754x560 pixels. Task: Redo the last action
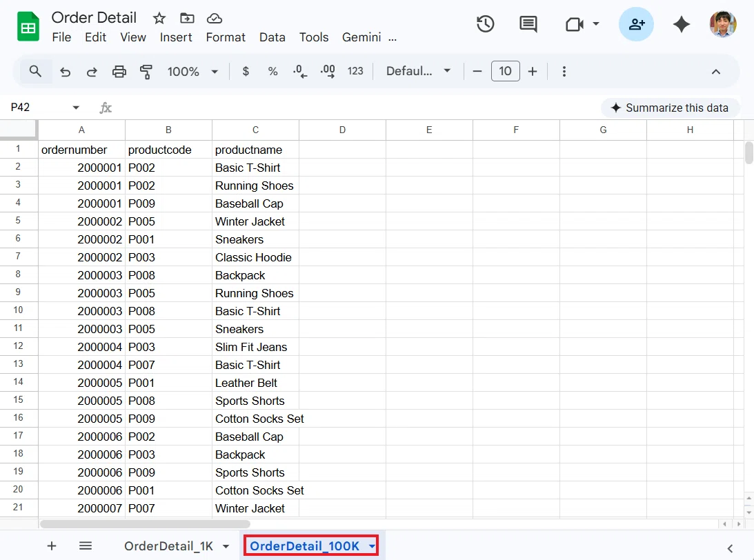click(x=92, y=72)
